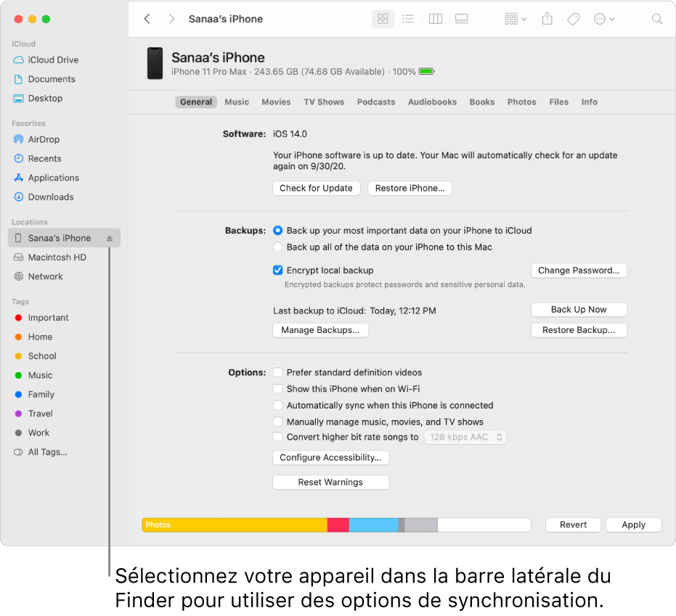Eject Sanaa's iPhone in sidebar
This screenshot has height=616, width=676.
click(x=110, y=238)
